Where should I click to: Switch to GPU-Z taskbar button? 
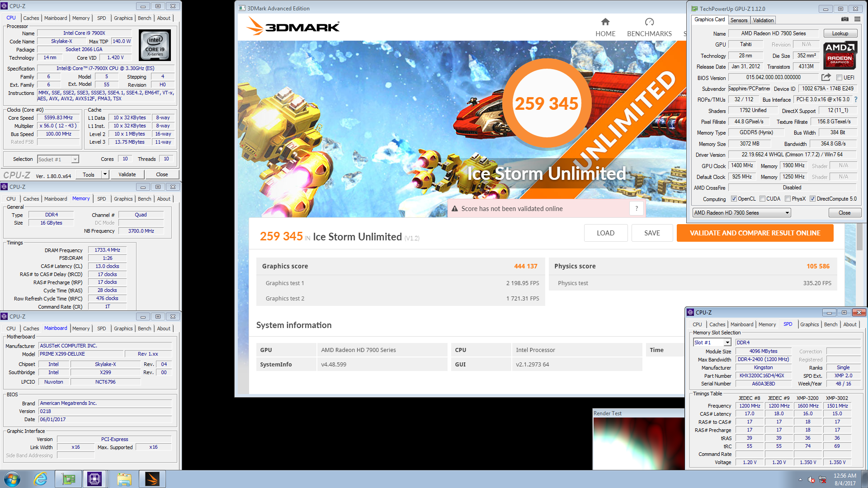tap(68, 479)
